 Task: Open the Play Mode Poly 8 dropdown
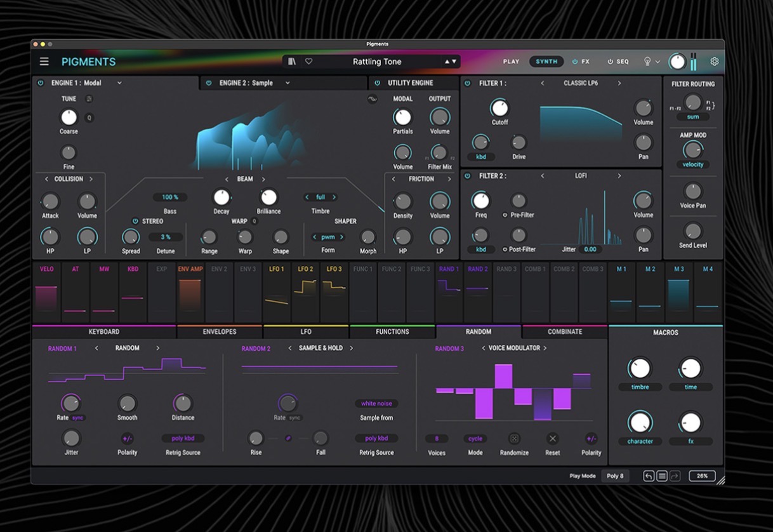click(x=614, y=476)
